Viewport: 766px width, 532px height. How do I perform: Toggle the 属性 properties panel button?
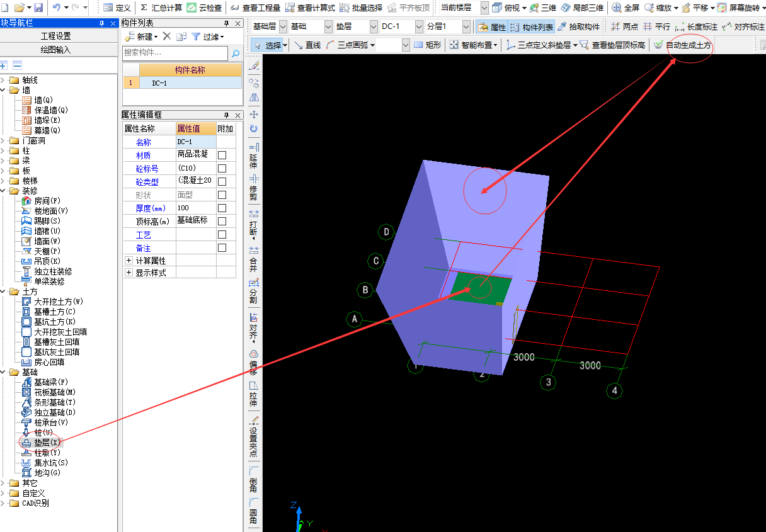tap(492, 27)
